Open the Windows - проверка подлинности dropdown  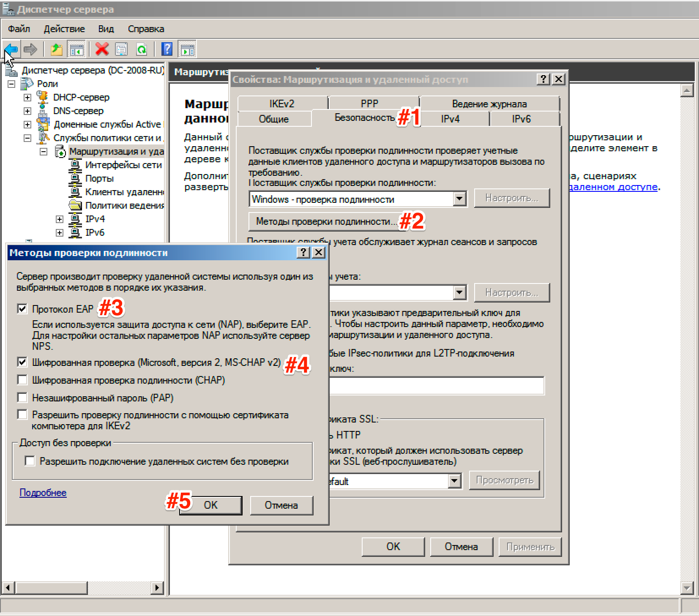coord(459,199)
